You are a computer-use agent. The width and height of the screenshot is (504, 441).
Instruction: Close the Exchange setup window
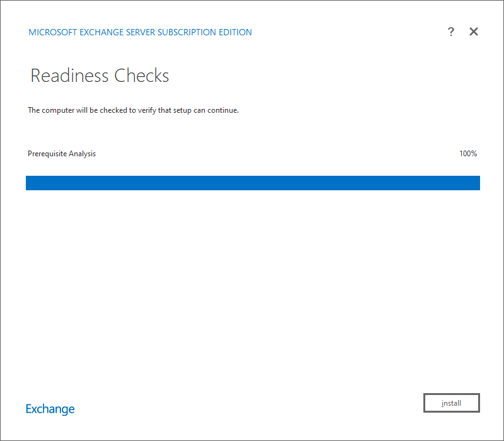(x=474, y=31)
